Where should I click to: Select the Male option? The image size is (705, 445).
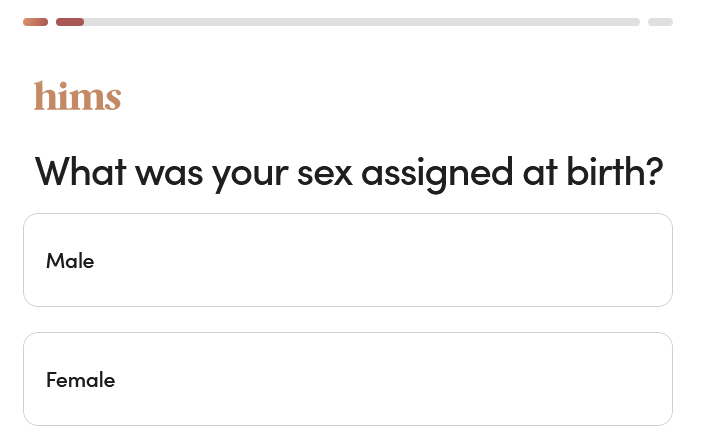(347, 260)
